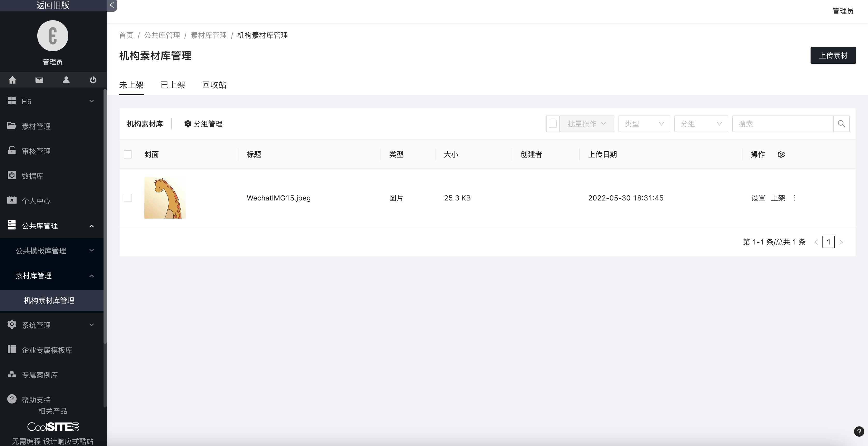
Task: Click the search magnifier icon
Action: (841, 124)
